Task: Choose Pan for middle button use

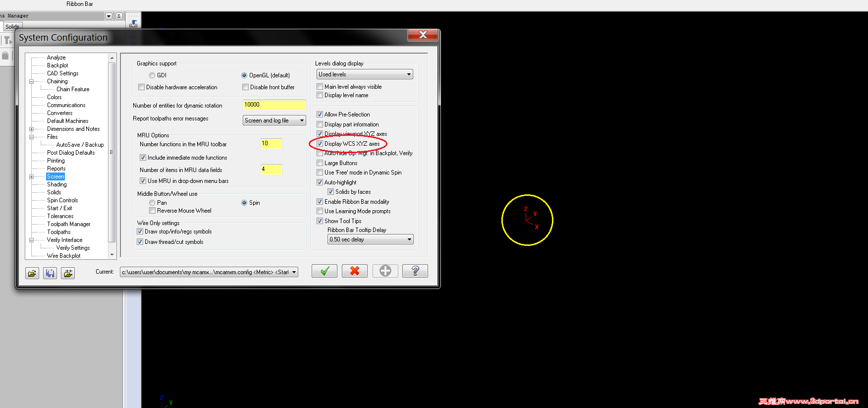Action: click(x=152, y=203)
